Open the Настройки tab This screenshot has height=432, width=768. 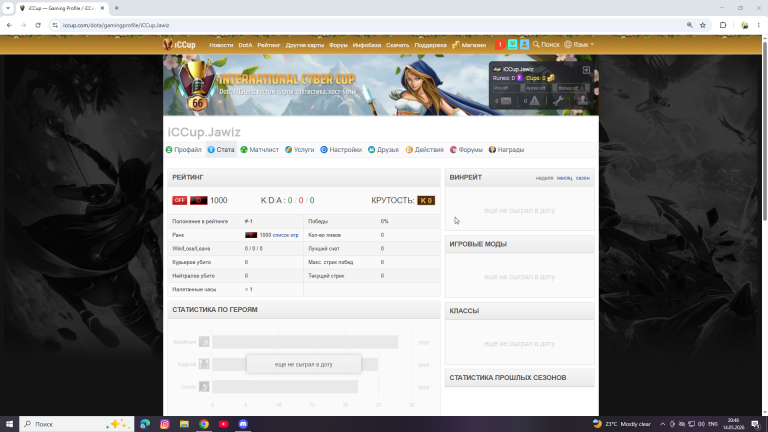point(341,149)
